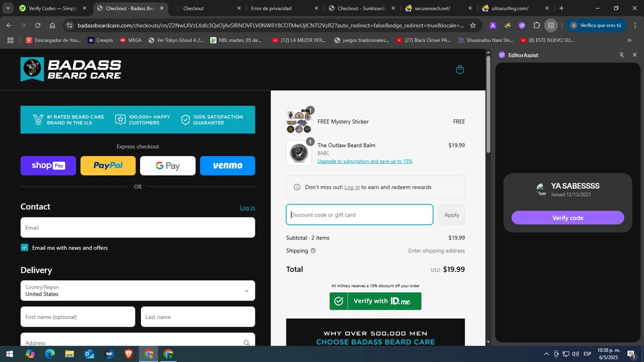Expand the Country/Region dropdown

[138, 291]
